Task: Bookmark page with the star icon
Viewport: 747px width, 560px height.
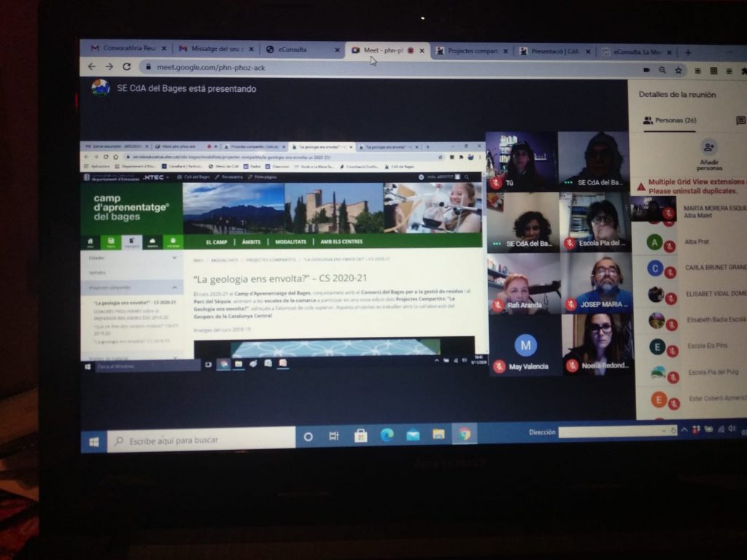Action: pos(678,71)
